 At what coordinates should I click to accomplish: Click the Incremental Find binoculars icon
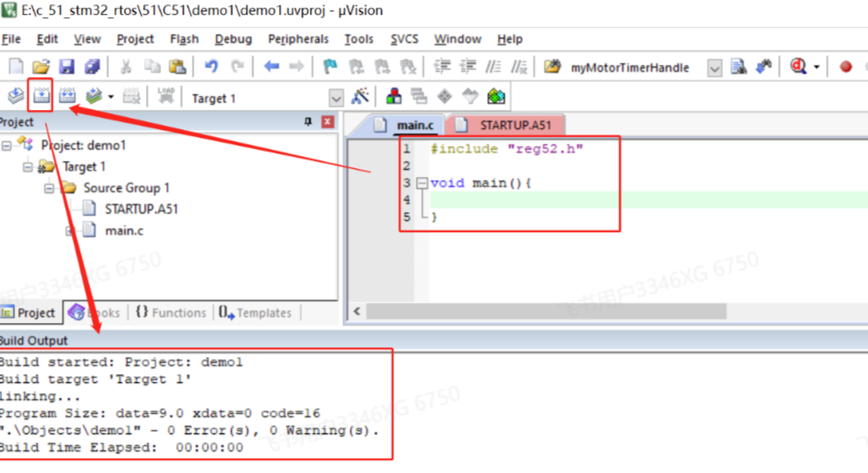pyautogui.click(x=764, y=67)
